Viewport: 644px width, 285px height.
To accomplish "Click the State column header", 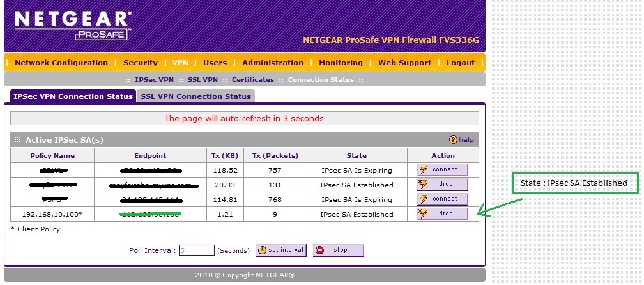I will (356, 156).
